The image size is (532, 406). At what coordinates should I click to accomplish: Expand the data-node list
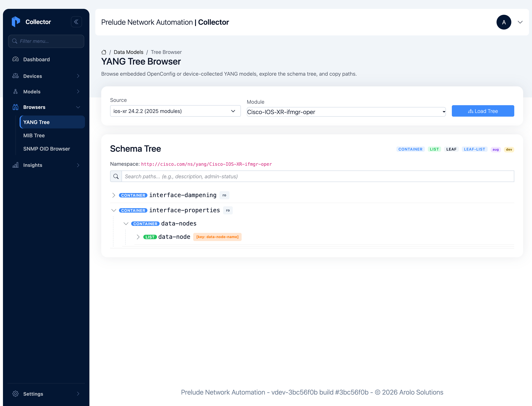click(138, 237)
